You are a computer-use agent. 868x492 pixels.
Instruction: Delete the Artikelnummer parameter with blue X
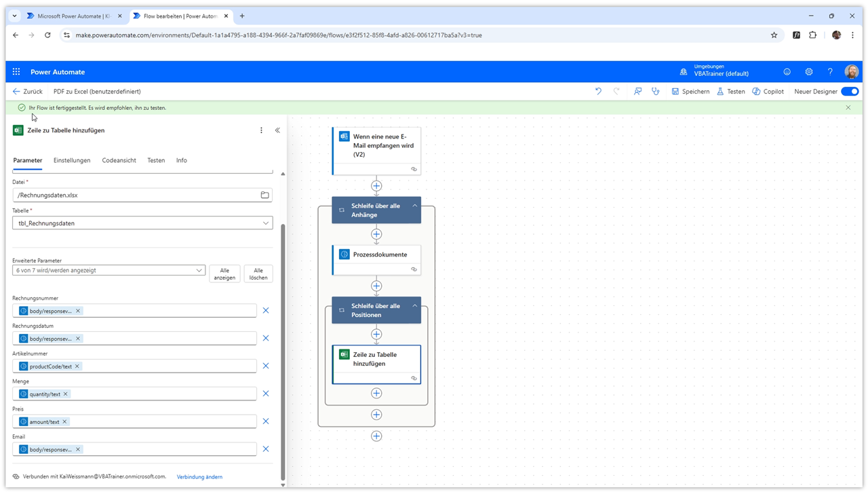(x=266, y=366)
